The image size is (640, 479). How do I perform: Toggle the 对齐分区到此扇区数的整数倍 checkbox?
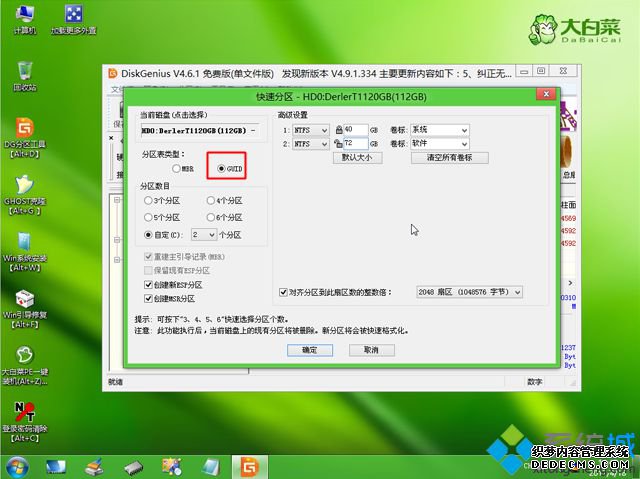coord(283,292)
